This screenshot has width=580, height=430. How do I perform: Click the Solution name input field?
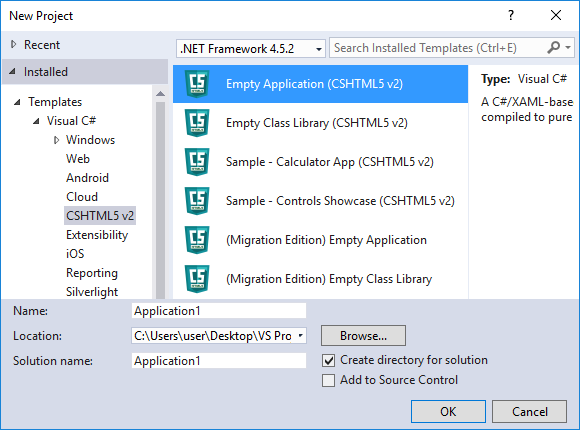click(219, 360)
